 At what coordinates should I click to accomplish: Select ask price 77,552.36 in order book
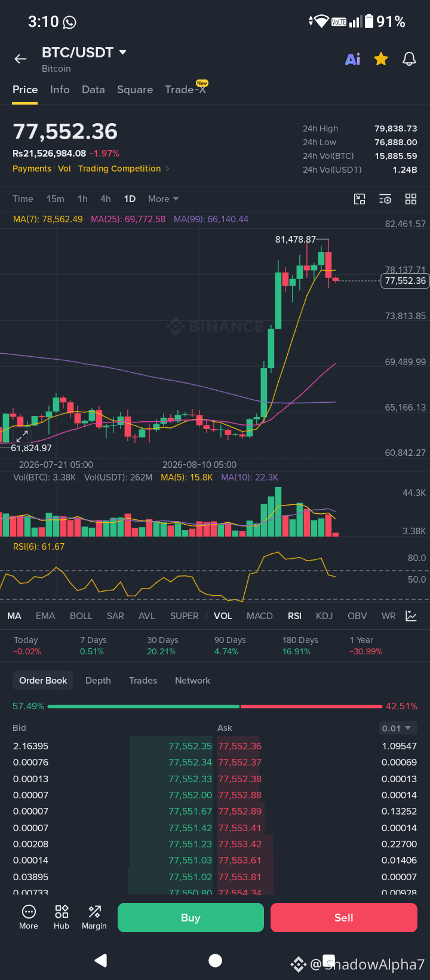click(x=240, y=746)
